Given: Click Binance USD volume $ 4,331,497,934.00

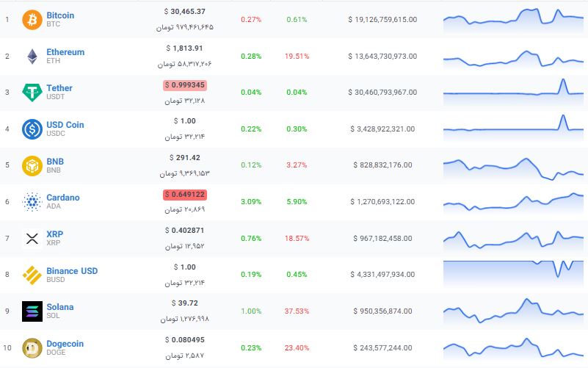Looking at the screenshot, I should pos(382,275).
